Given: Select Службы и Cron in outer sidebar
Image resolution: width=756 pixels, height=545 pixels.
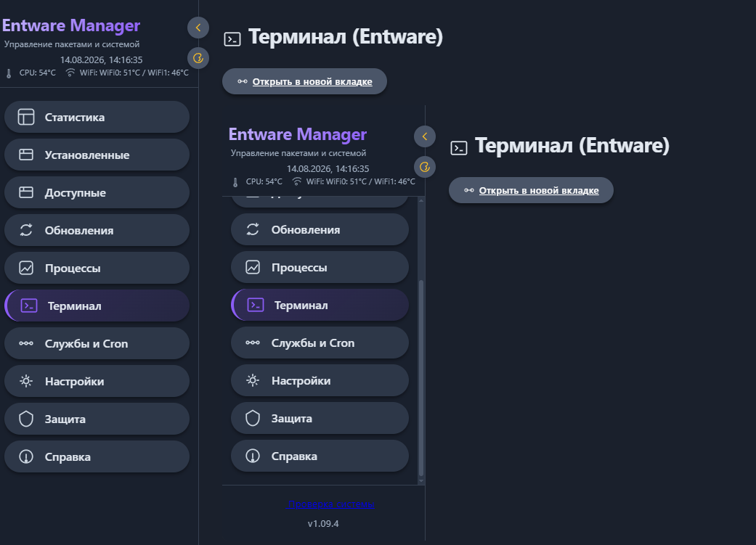Looking at the screenshot, I should click(x=97, y=343).
